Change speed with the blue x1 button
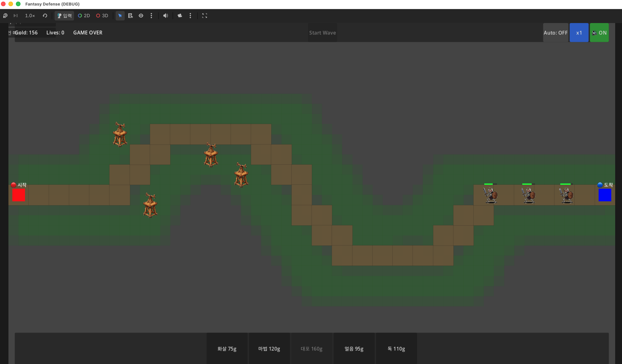Screen dimensions: 622x364 [x=579, y=32]
